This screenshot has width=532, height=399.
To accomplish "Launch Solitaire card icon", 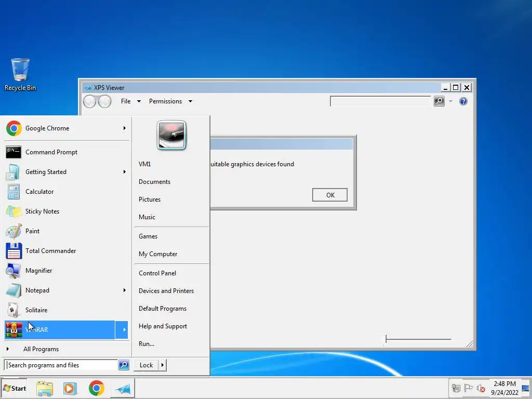I will click(13, 310).
